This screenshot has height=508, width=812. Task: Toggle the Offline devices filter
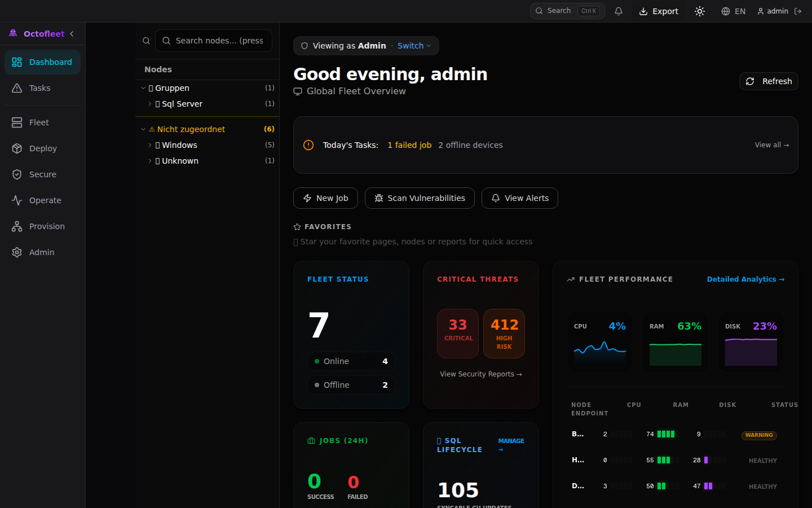[351, 384]
